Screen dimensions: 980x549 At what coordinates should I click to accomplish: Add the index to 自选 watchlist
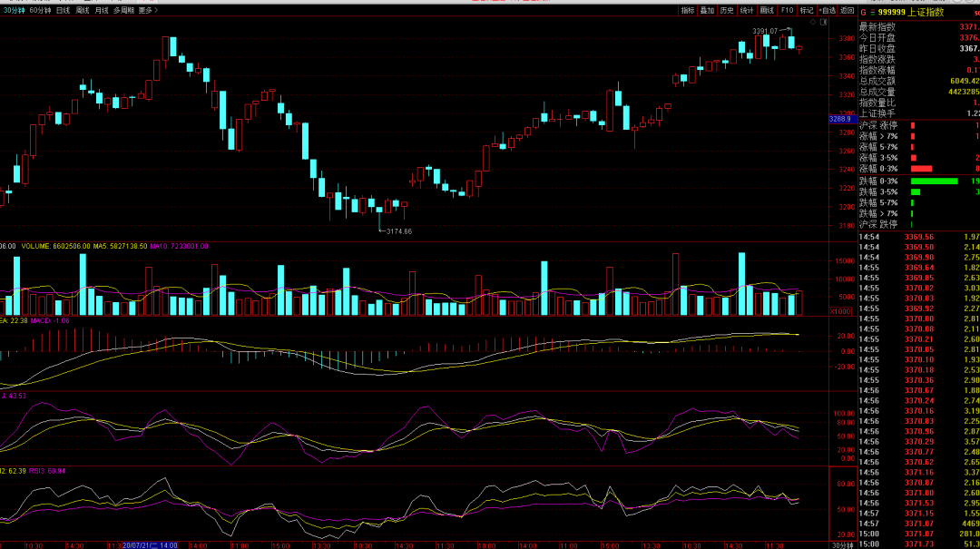coord(827,11)
